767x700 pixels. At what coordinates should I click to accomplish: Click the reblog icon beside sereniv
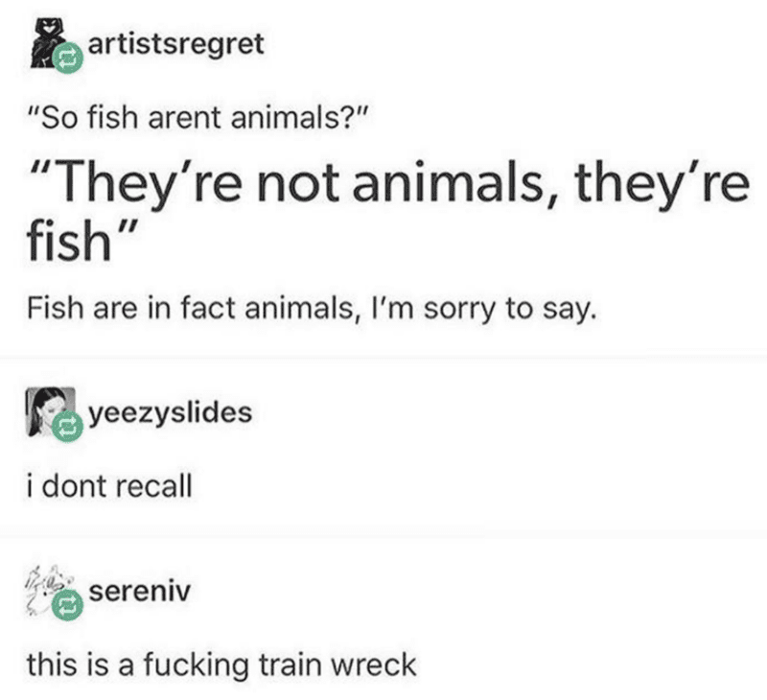[x=68, y=605]
